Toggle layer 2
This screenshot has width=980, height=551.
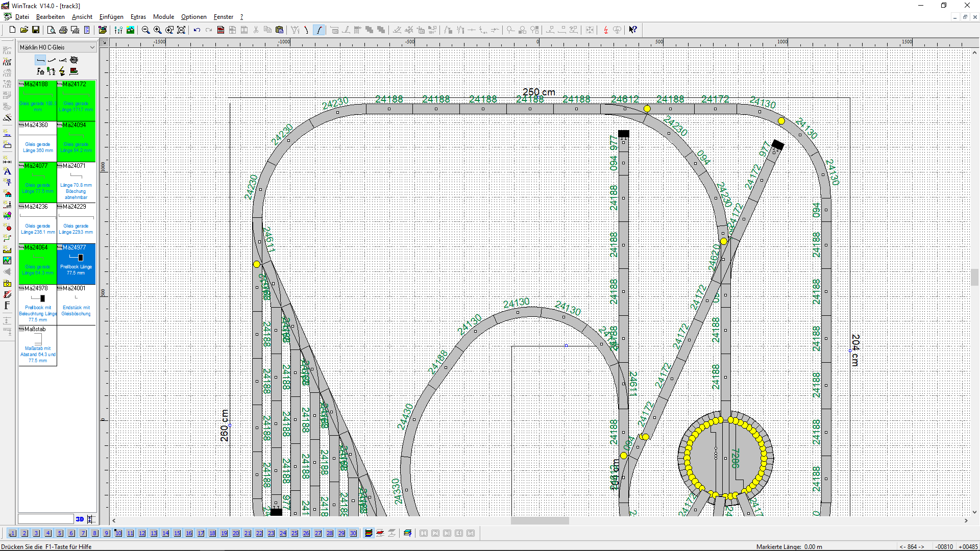pyautogui.click(x=24, y=533)
